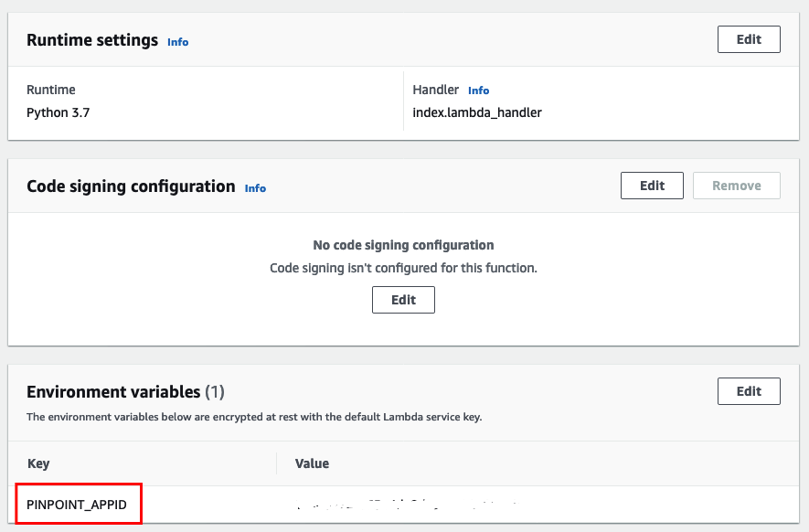Select the PINPOINT_APPID key cell

pos(77,505)
